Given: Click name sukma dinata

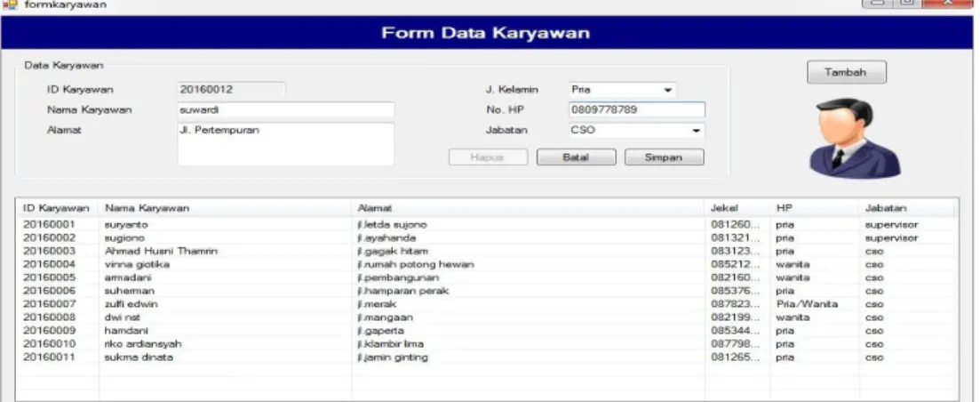Looking at the screenshot, I should pos(138,358).
